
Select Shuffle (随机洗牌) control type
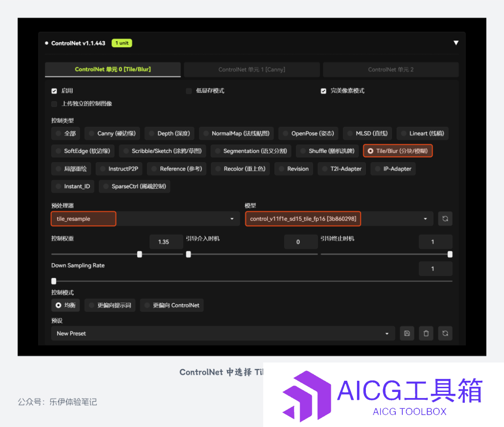tap(327, 151)
